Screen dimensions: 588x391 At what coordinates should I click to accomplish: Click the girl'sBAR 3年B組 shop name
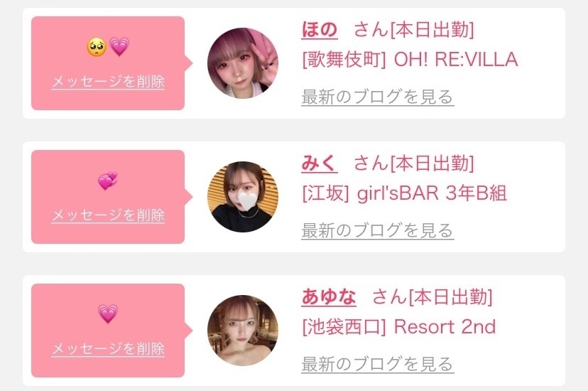pos(432,193)
